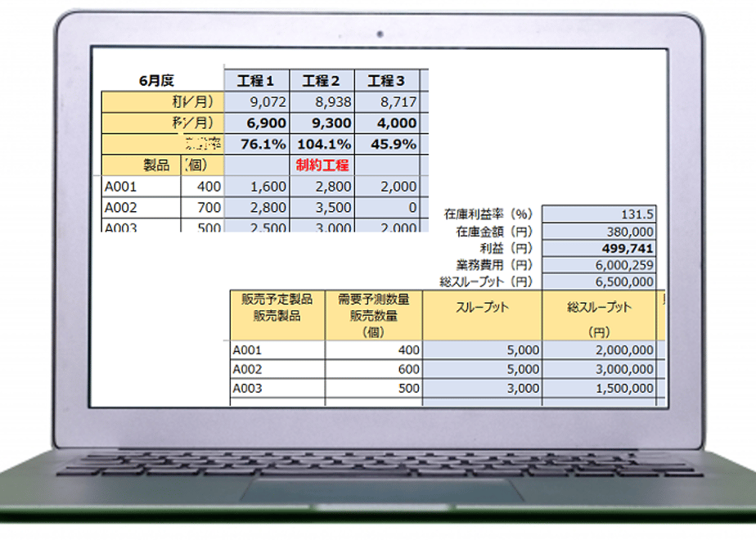Select A002 in the sales table
The height and width of the screenshot is (540, 756).
click(x=277, y=369)
